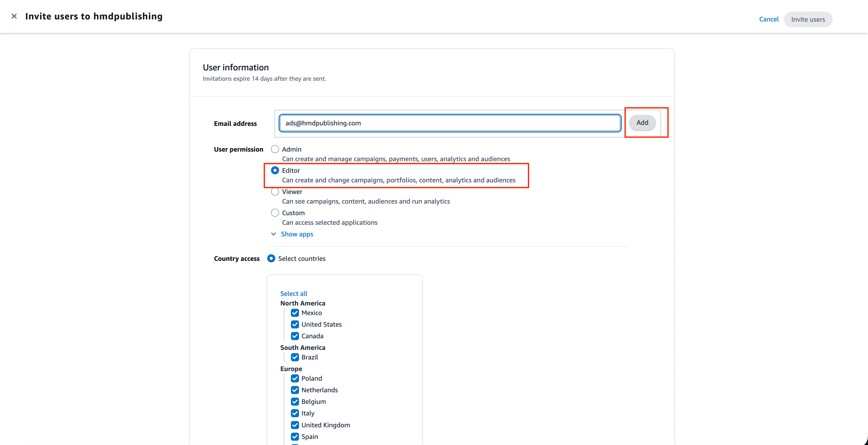Toggle the Poland checkbox

(295, 378)
